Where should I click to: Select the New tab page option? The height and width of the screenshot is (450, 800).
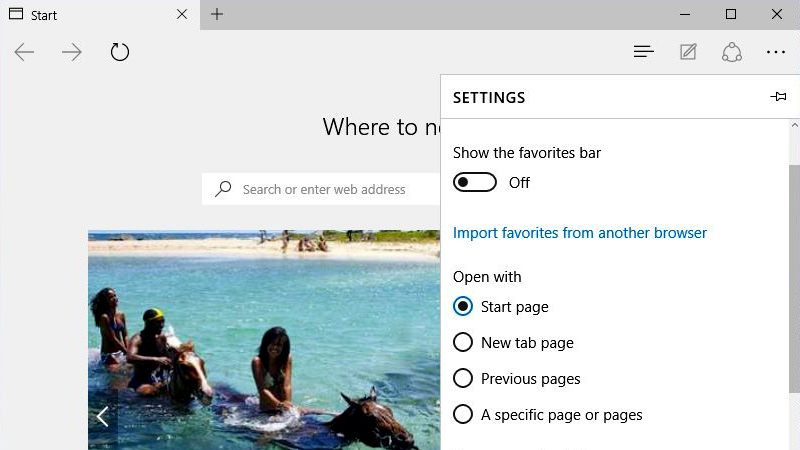click(x=463, y=343)
